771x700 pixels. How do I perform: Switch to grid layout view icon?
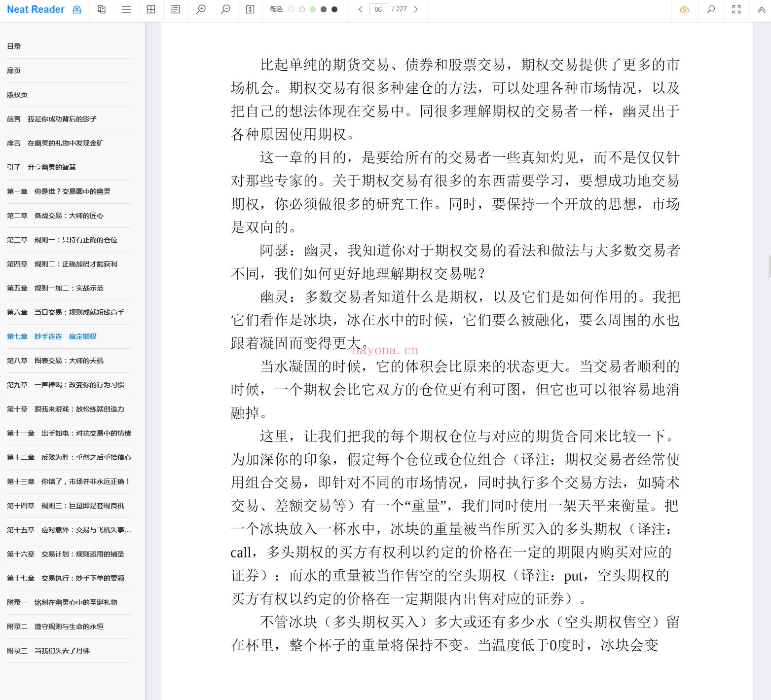click(151, 9)
